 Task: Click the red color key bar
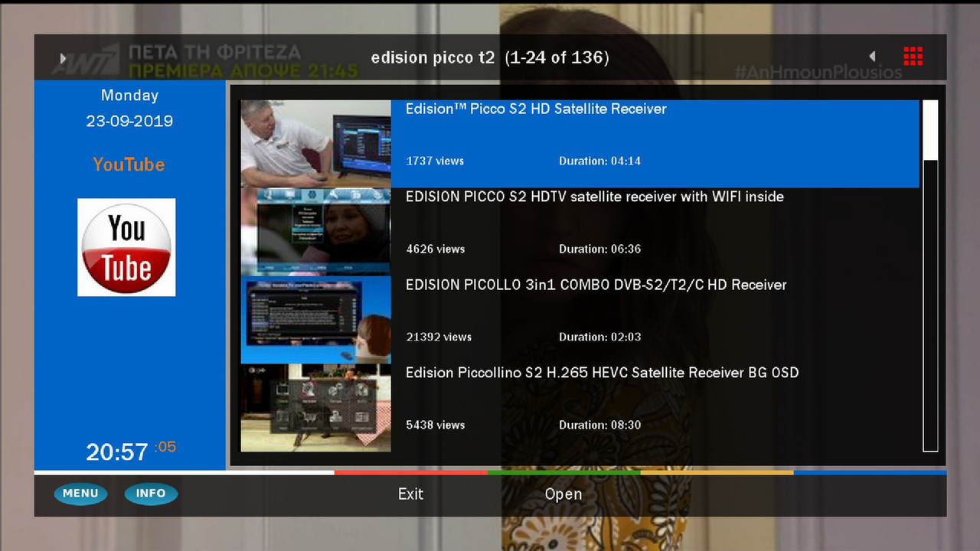coord(410,472)
